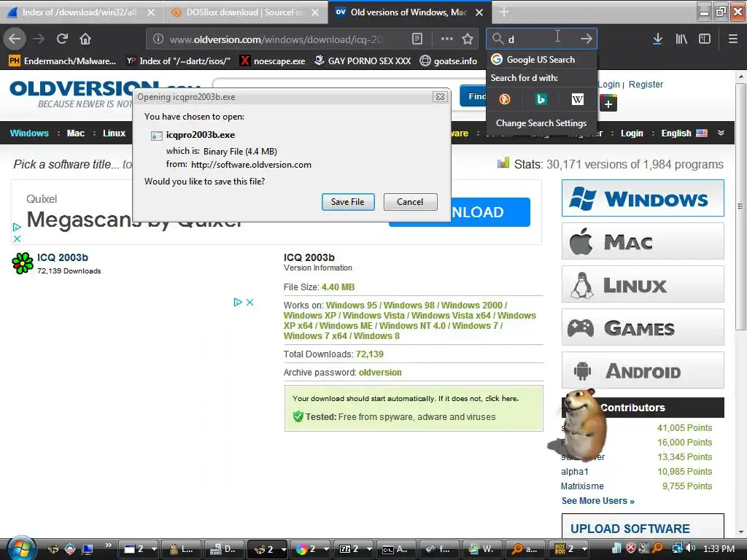The width and height of the screenshot is (747, 560).
Task: Expand the DOSBox taskbar group dropdown
Action: (584, 549)
